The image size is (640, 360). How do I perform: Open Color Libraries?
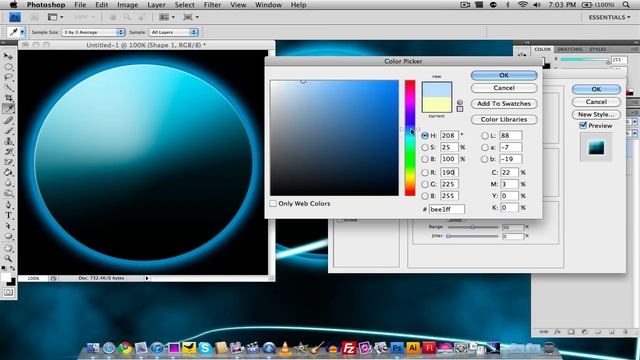point(504,120)
